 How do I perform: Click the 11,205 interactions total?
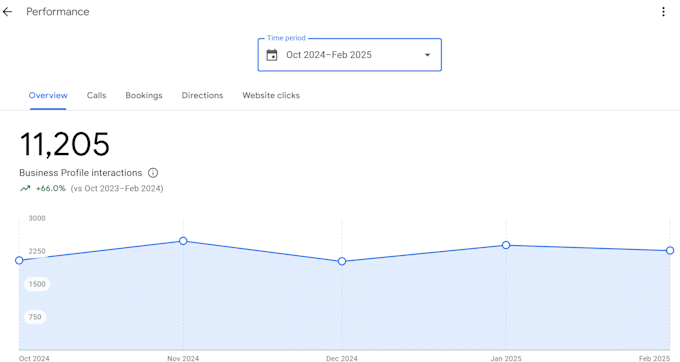65,144
